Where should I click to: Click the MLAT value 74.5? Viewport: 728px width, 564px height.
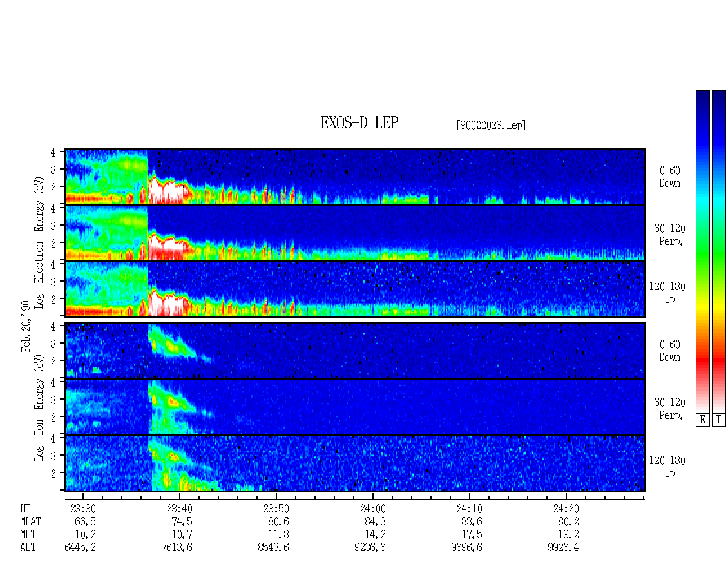point(182,521)
